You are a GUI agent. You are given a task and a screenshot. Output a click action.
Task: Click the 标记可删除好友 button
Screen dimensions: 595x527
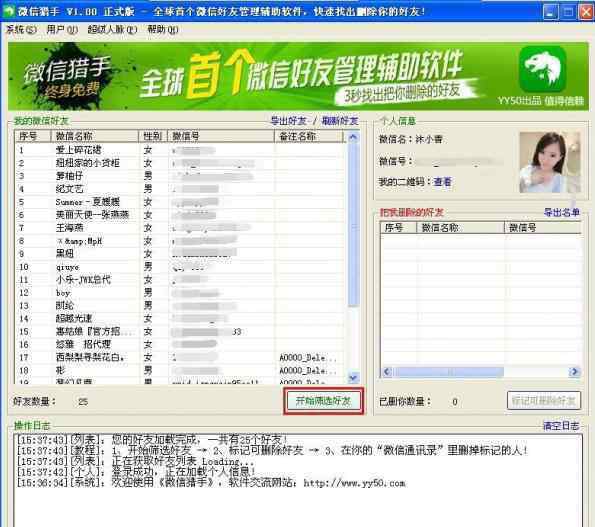pos(544,401)
